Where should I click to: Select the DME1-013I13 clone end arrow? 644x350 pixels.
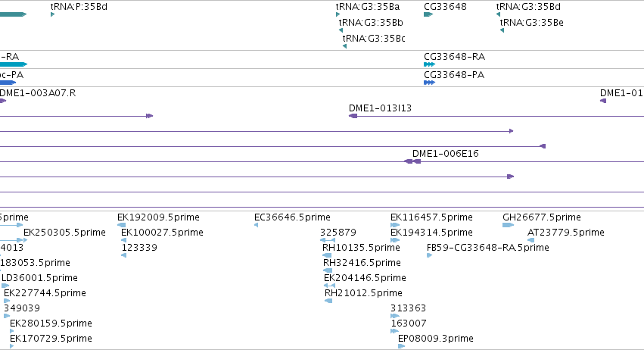[x=353, y=116]
